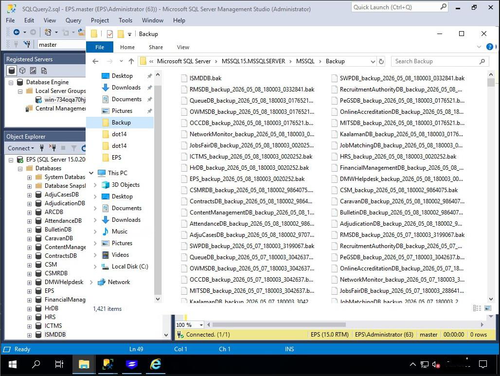Open the notification center icon
The width and height of the screenshot is (500, 376).
[483, 364]
